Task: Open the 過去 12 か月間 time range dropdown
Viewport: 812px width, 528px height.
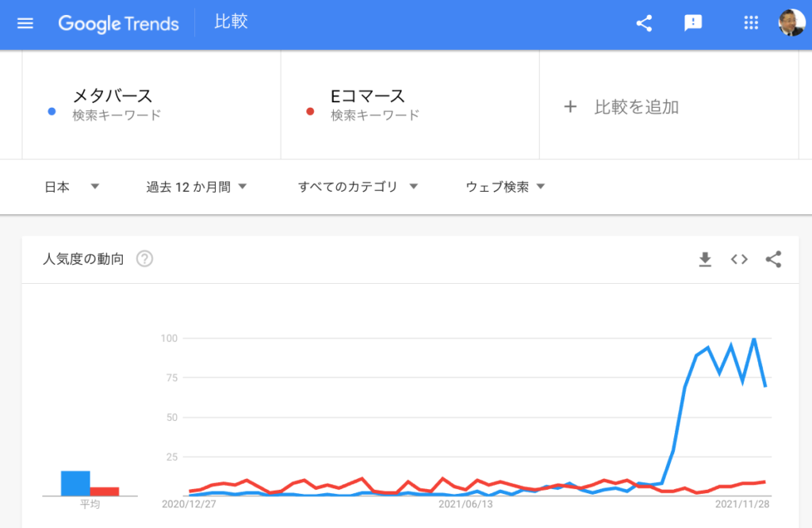Action: (x=197, y=187)
